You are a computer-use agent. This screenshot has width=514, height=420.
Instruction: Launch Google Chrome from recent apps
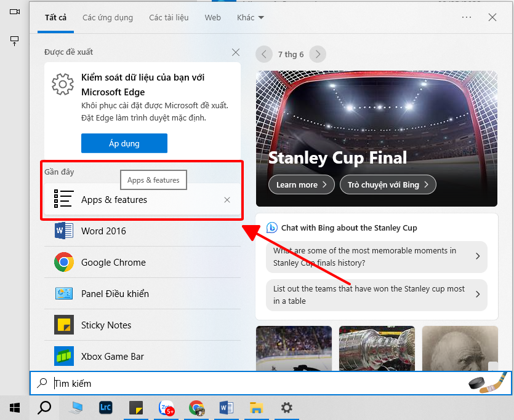[x=142, y=262]
